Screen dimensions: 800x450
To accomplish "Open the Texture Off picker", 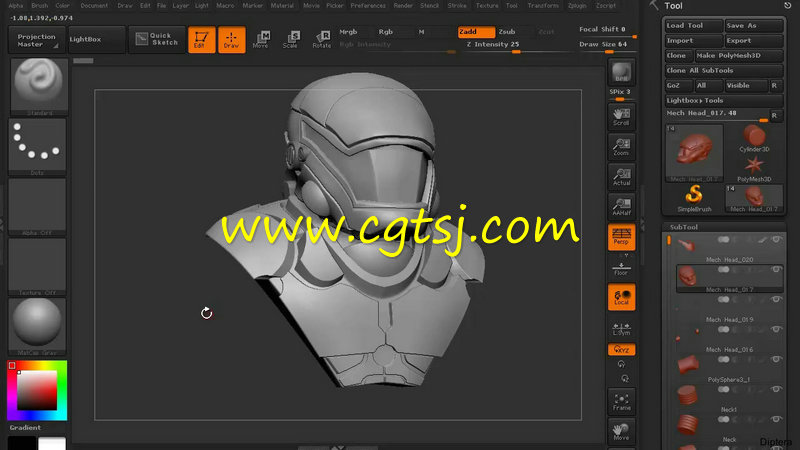I will point(37,267).
